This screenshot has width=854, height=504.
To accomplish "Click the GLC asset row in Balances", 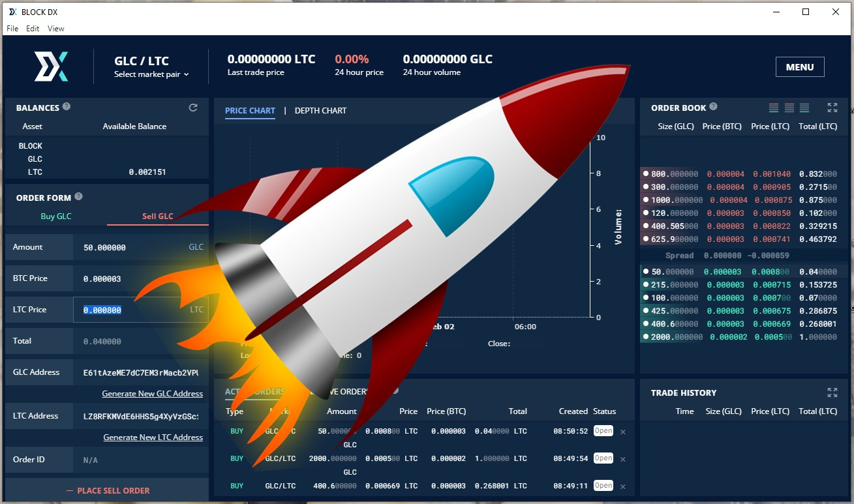I will [107, 159].
